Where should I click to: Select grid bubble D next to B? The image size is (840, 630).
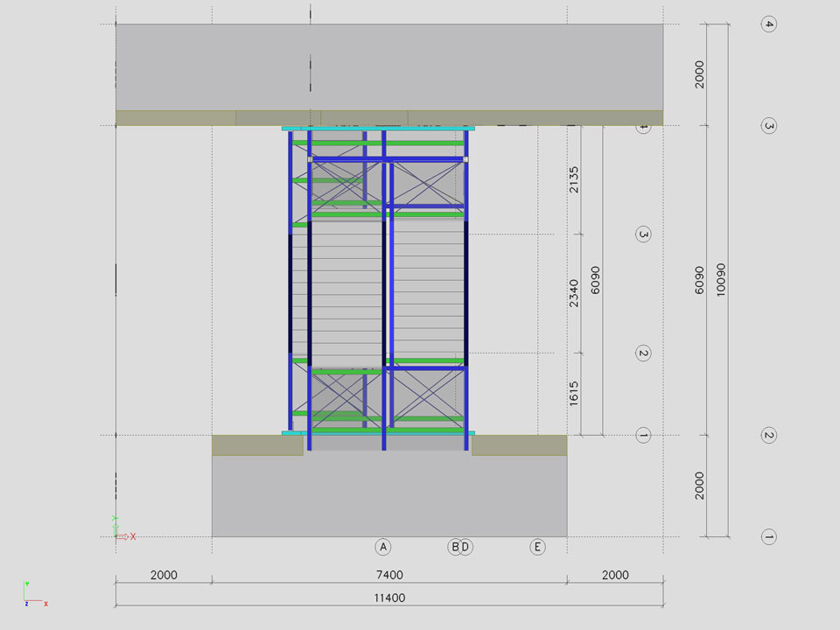(x=466, y=547)
